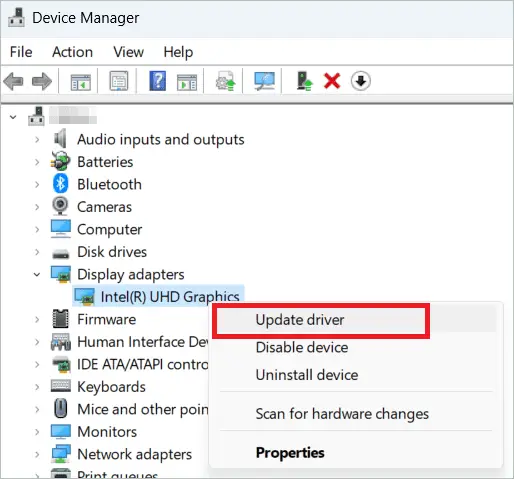Click the Forward arrow toolbar icon
Image resolution: width=514 pixels, height=479 pixels.
42,81
